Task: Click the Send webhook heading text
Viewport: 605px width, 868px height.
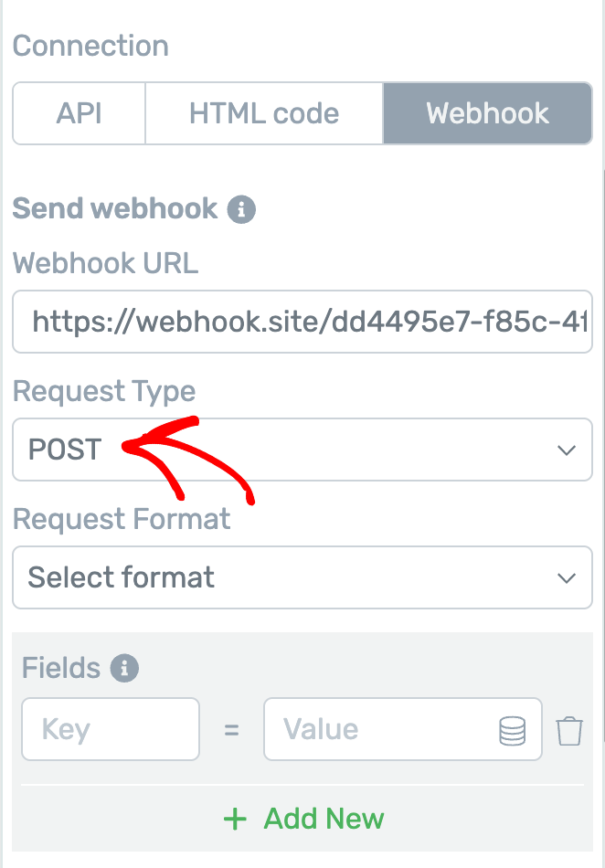Action: [x=115, y=208]
